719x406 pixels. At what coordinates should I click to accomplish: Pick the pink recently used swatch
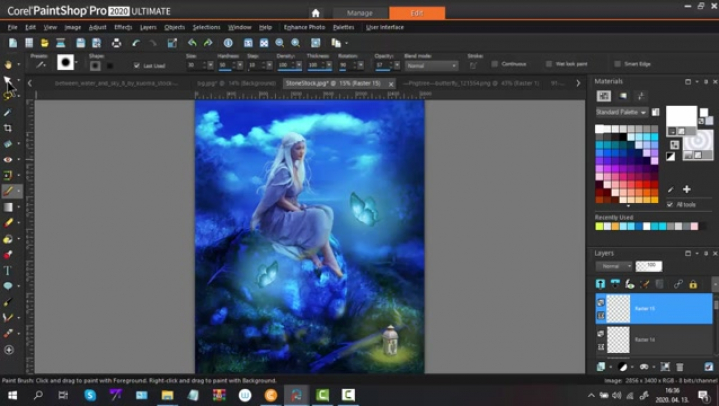[694, 226]
